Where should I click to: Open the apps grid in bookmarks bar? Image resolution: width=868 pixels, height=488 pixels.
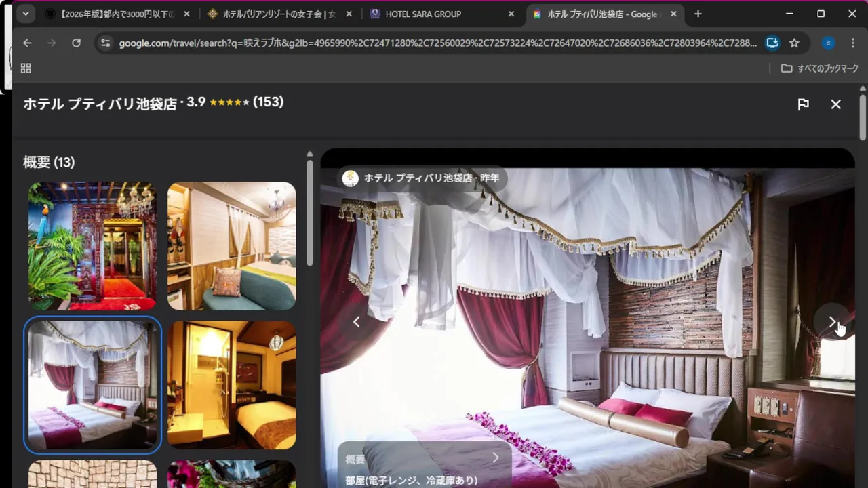[x=26, y=68]
